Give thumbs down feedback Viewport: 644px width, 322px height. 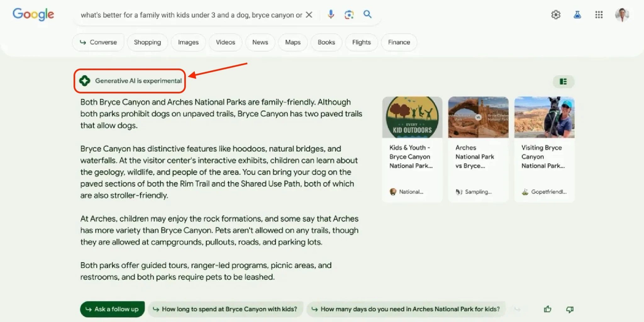pyautogui.click(x=570, y=309)
